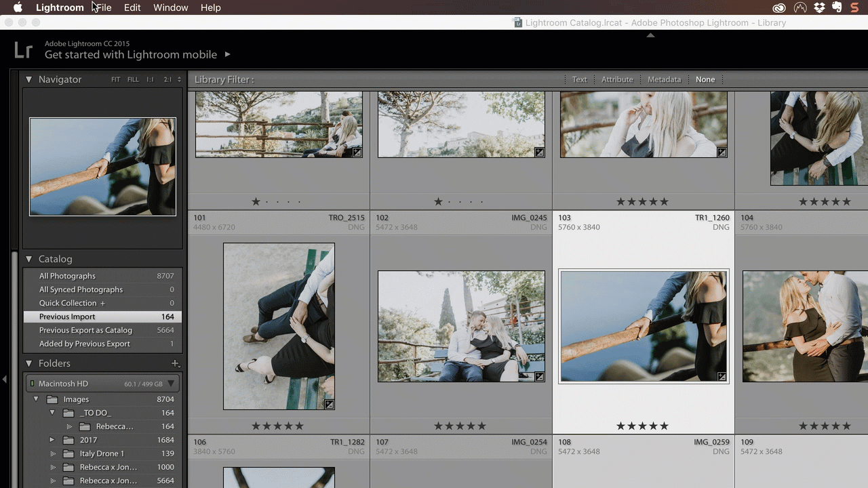868x488 pixels.
Task: Click the Folders panel plus icon
Action: point(175,363)
